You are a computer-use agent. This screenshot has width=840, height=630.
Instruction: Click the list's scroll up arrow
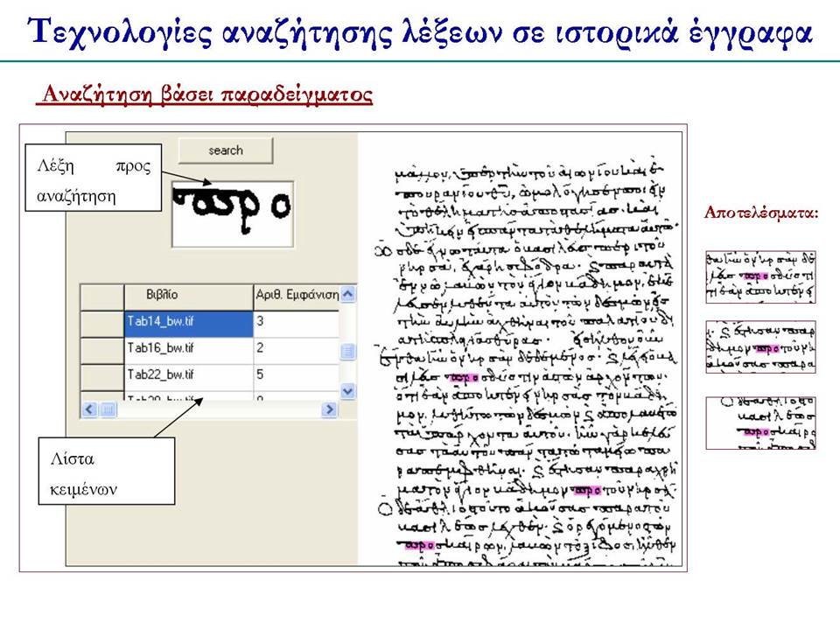pyautogui.click(x=347, y=294)
